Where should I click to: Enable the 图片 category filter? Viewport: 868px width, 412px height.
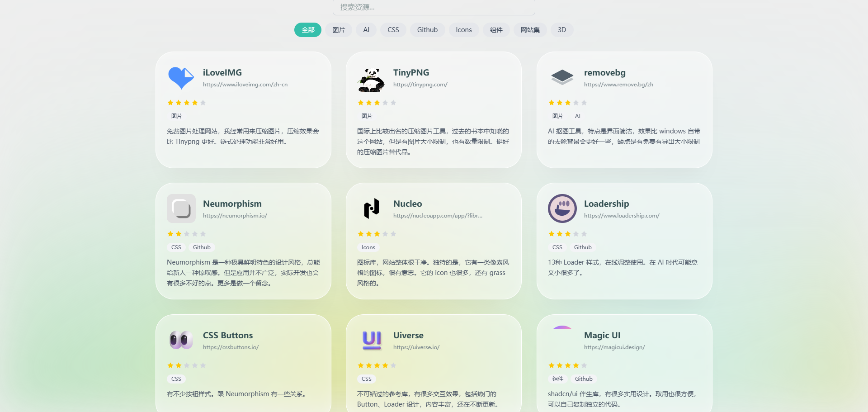[x=338, y=29]
